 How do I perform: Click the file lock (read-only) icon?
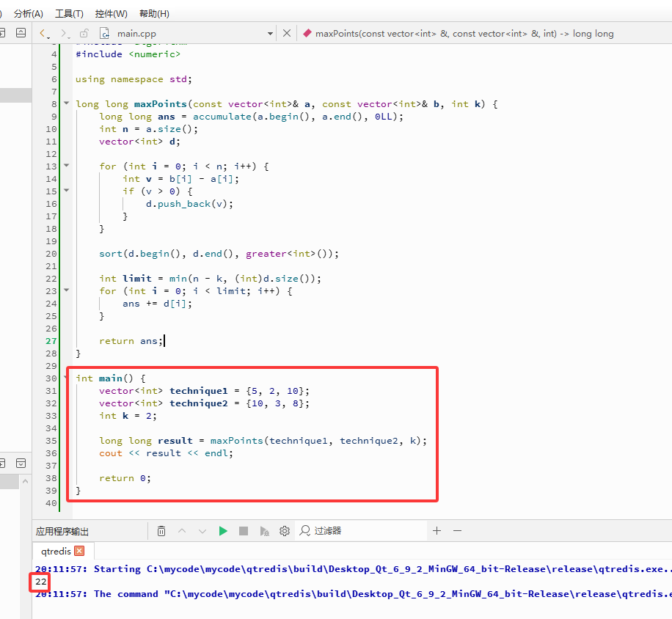point(84,34)
